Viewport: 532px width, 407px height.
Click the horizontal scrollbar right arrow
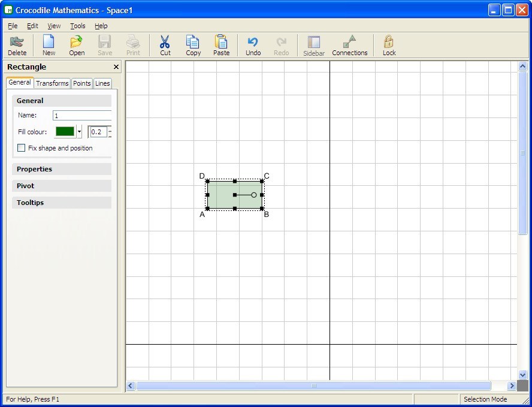(512, 385)
